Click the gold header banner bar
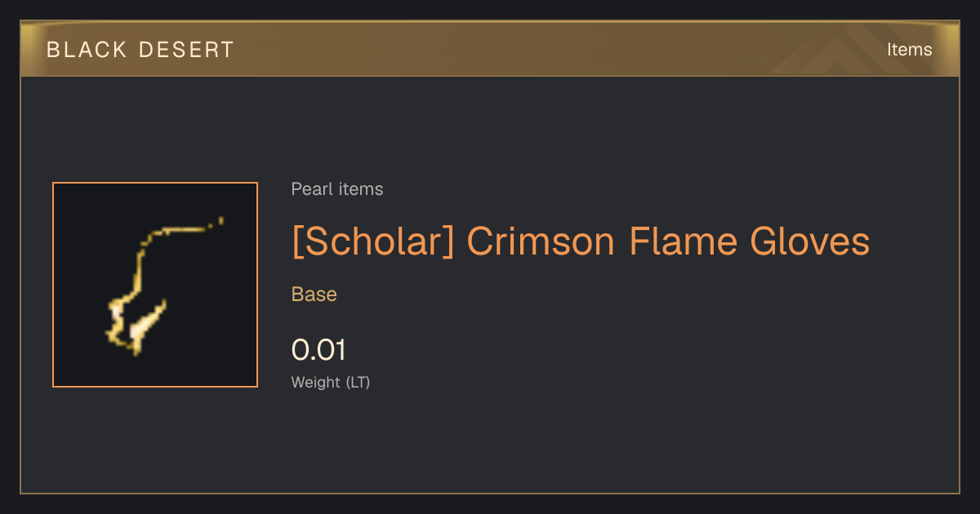 [x=490, y=49]
